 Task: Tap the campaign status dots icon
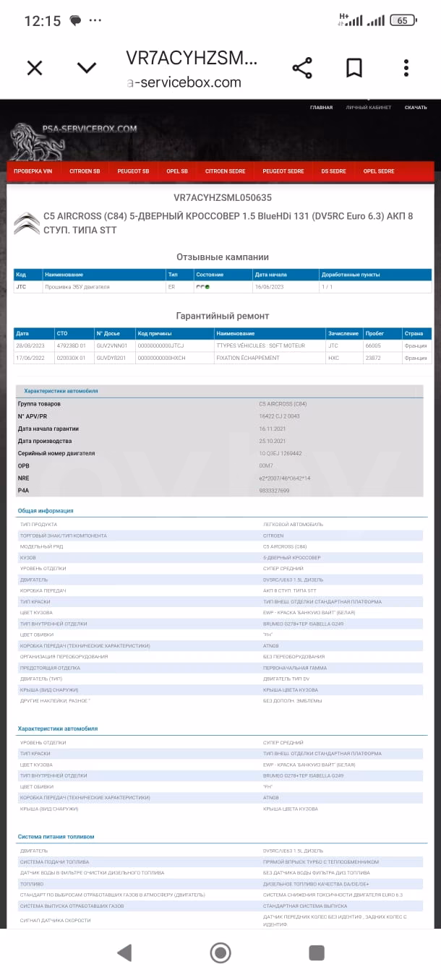[x=202, y=287]
